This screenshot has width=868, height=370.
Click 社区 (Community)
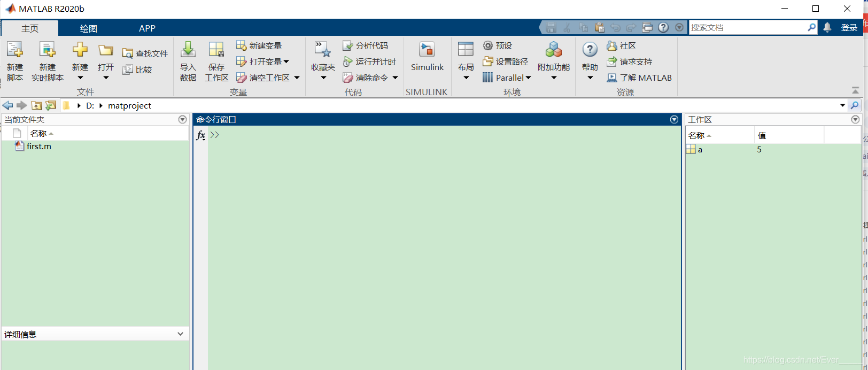click(621, 45)
